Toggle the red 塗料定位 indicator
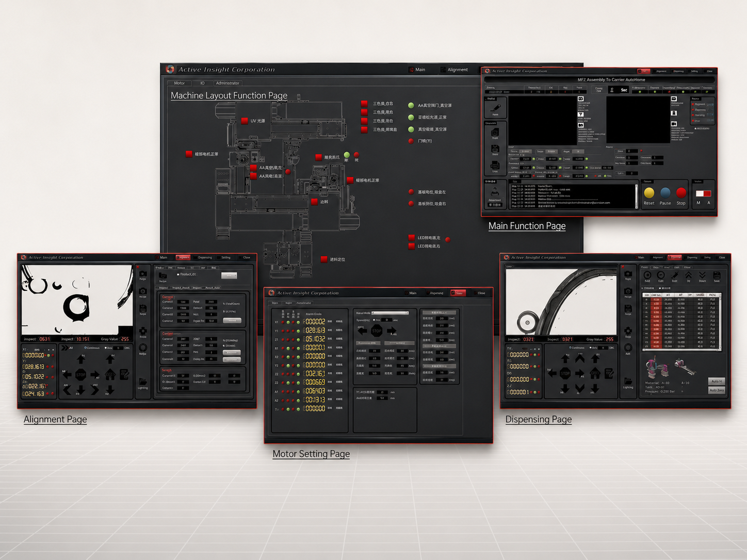Screen dimensions: 747x560 tap(324, 259)
